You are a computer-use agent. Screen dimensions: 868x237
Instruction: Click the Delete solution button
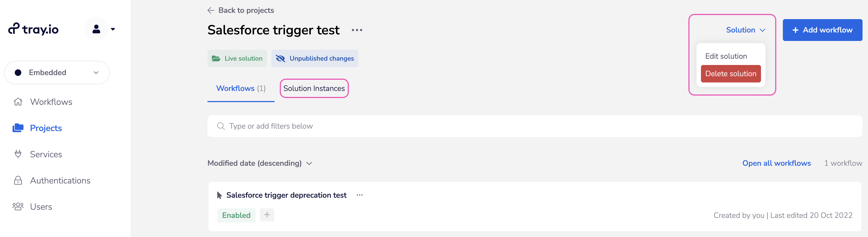730,74
